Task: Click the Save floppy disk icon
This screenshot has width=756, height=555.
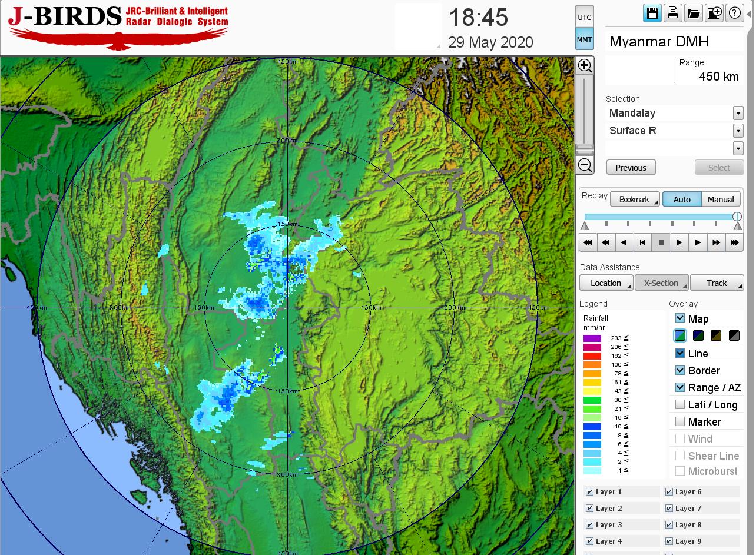Action: [652, 13]
